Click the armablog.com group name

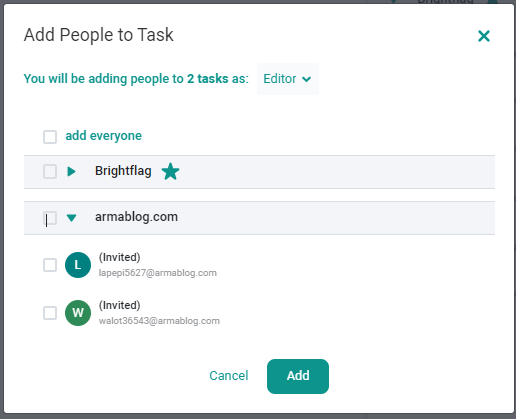click(136, 217)
